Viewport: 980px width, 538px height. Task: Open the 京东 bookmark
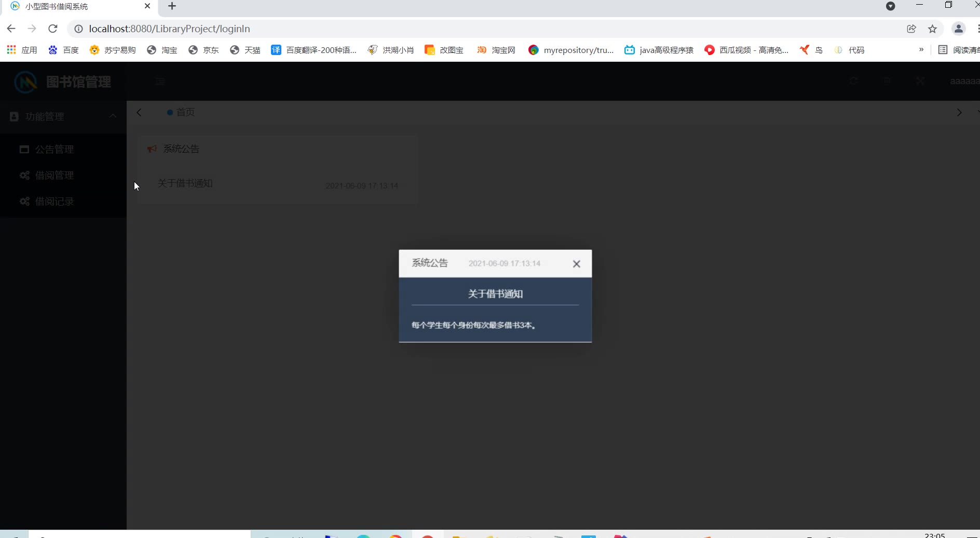[x=203, y=50]
